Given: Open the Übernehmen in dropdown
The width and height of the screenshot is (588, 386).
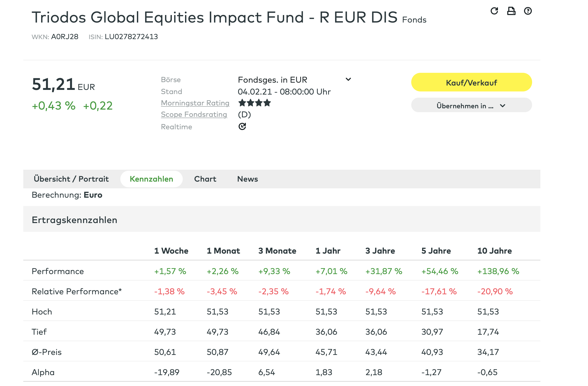Looking at the screenshot, I should click(x=471, y=105).
